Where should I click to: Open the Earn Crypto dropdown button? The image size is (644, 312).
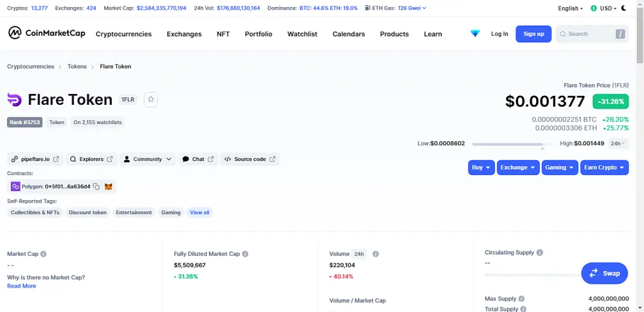(604, 168)
